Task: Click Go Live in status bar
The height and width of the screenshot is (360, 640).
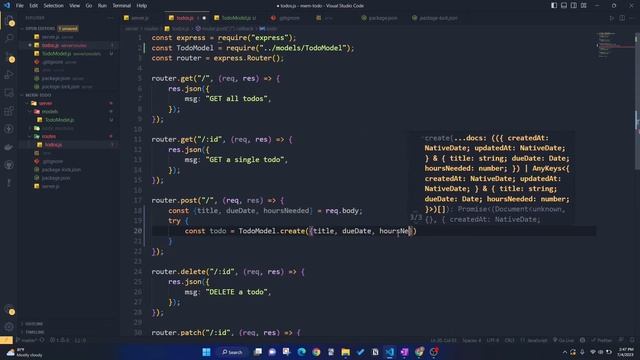Action: 563,340
